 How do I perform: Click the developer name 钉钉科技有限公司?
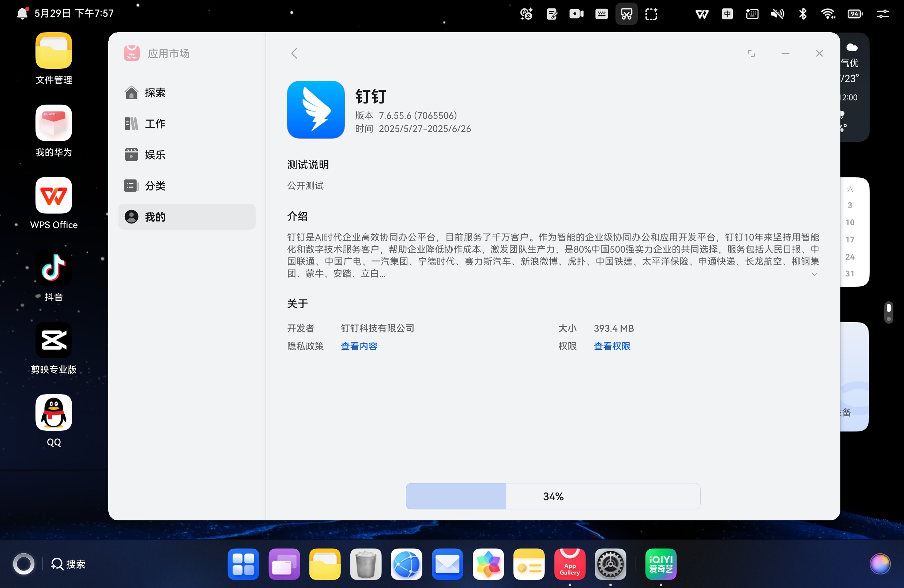377,328
